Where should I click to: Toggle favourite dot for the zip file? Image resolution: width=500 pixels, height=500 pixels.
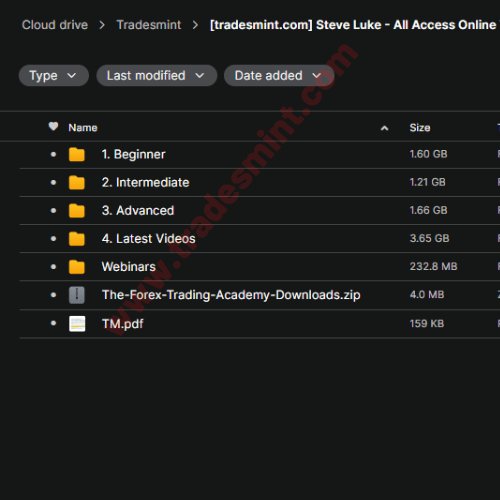53,295
